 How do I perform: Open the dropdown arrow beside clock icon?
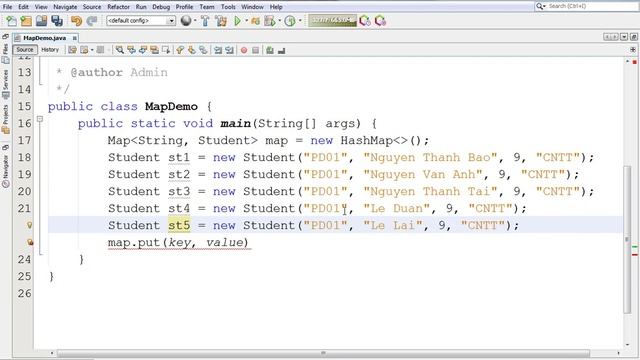[x=300, y=21]
